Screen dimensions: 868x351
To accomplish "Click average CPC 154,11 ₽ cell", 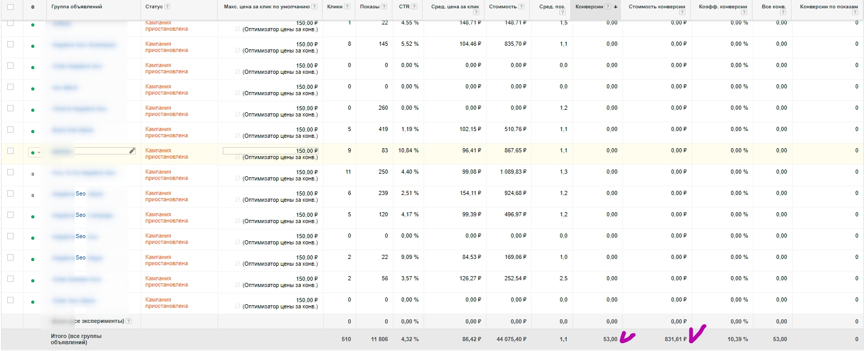I will click(470, 193).
